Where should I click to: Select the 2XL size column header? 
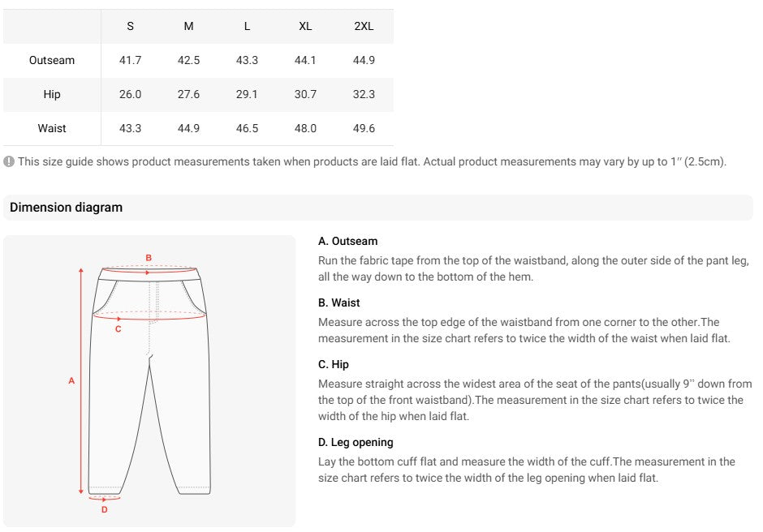click(364, 26)
